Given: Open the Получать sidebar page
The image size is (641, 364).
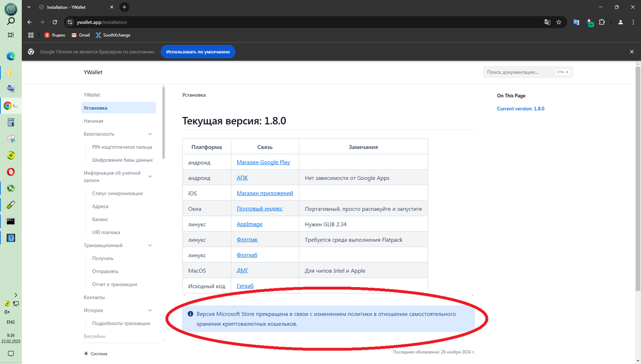Looking at the screenshot, I should [103, 258].
